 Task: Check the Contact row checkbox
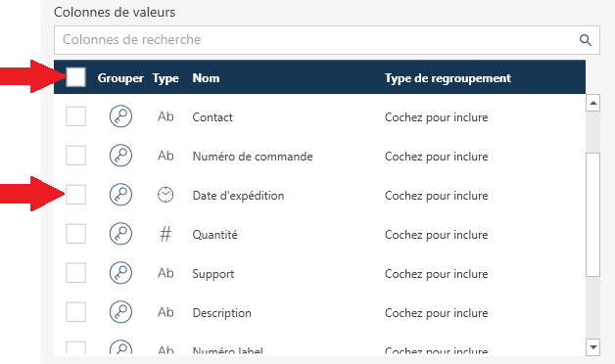click(x=75, y=116)
